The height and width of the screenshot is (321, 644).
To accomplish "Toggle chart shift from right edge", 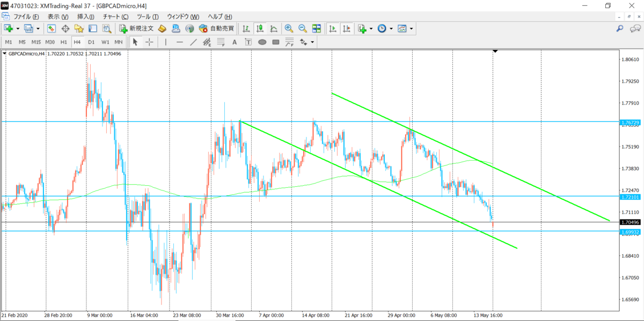I will (347, 28).
